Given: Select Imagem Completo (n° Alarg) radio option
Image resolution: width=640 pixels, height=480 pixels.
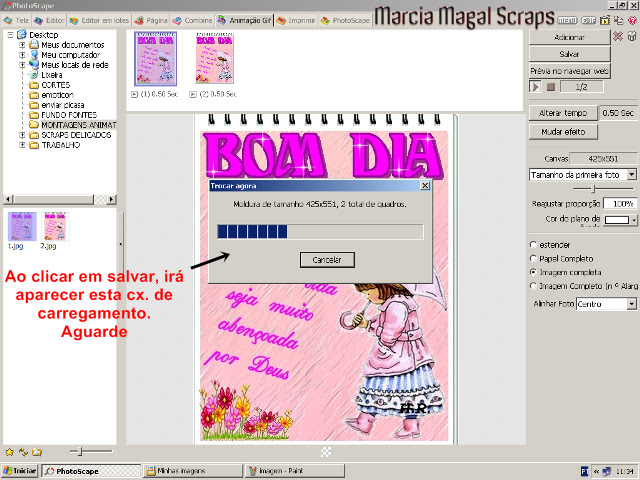Looking at the screenshot, I should 533,286.
